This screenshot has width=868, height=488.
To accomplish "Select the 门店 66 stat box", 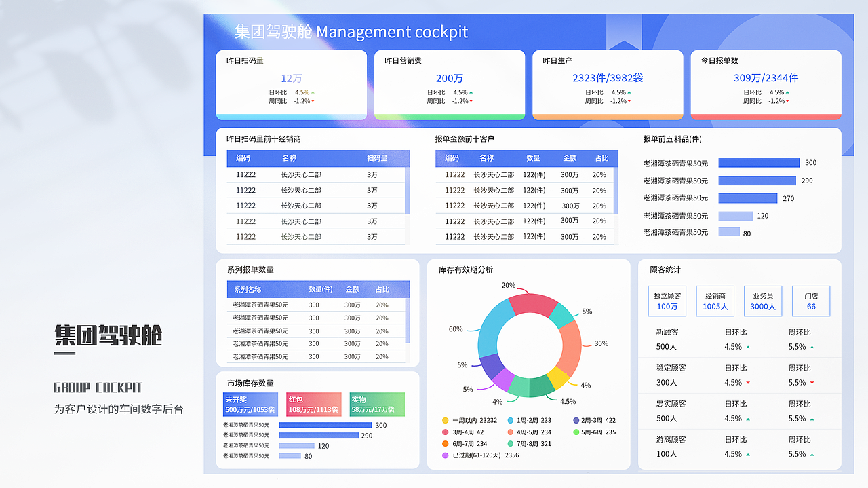I will coord(811,301).
